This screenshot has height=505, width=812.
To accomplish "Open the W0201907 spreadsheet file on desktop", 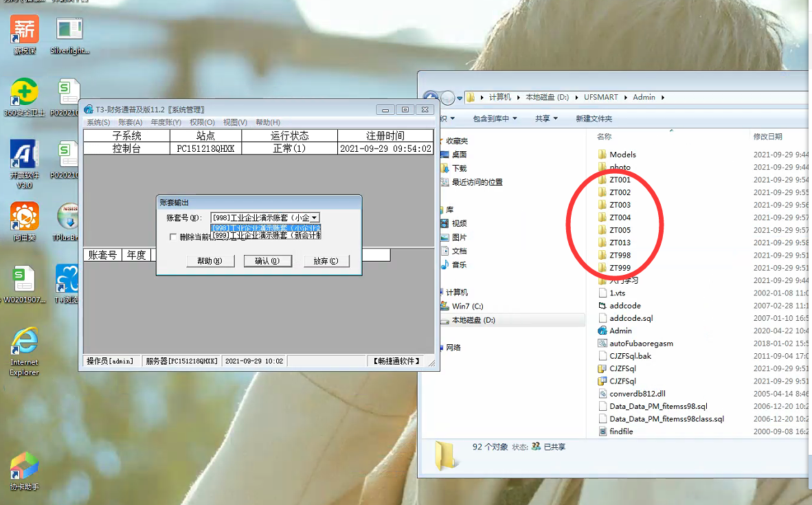I will point(24,284).
